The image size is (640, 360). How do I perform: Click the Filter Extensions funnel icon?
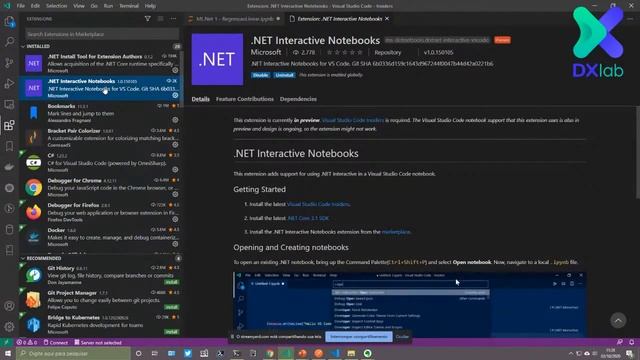pos(148,19)
